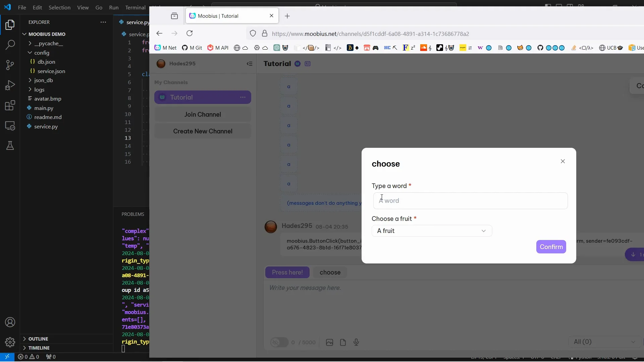Image resolution: width=644 pixels, height=362 pixels.
Task: Attach a file to the message
Action: click(343, 342)
